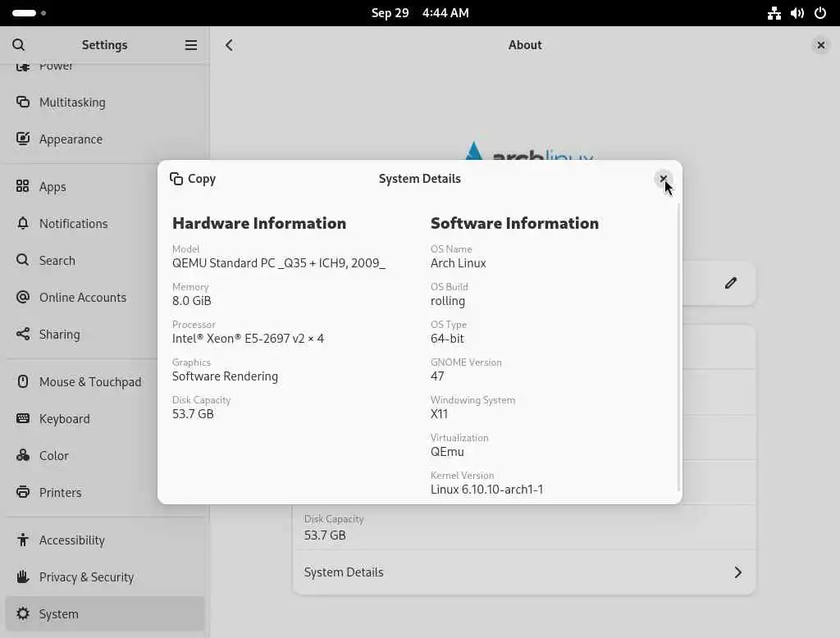Open the clock showing Sep 29 4:44 AM
The image size is (840, 638).
pos(420,13)
